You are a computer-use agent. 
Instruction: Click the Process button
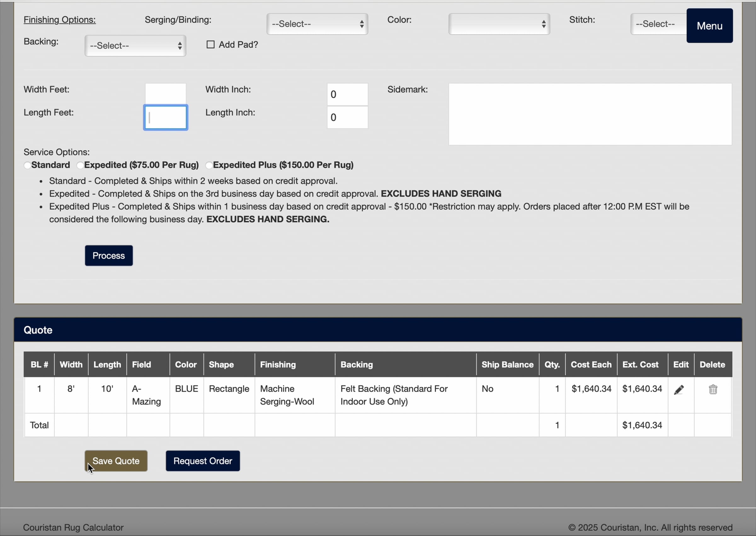(x=109, y=255)
